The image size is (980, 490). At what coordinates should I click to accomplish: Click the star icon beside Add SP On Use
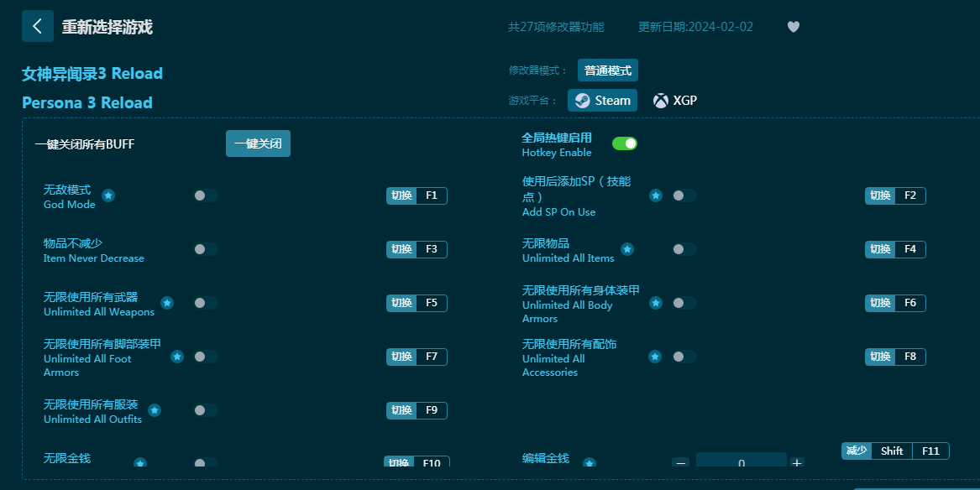pos(656,195)
